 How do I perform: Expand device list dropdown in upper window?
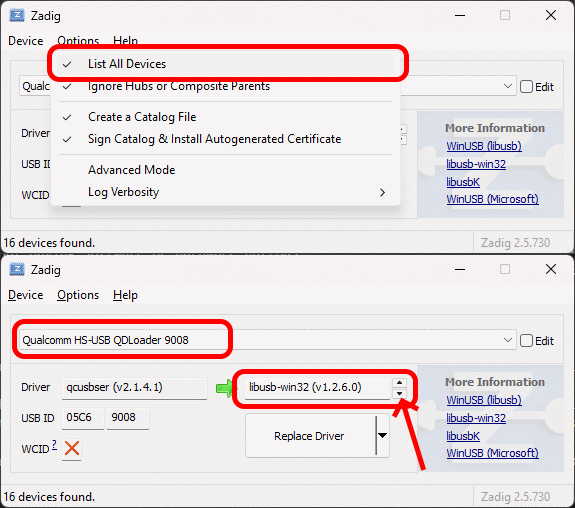pyautogui.click(x=508, y=86)
